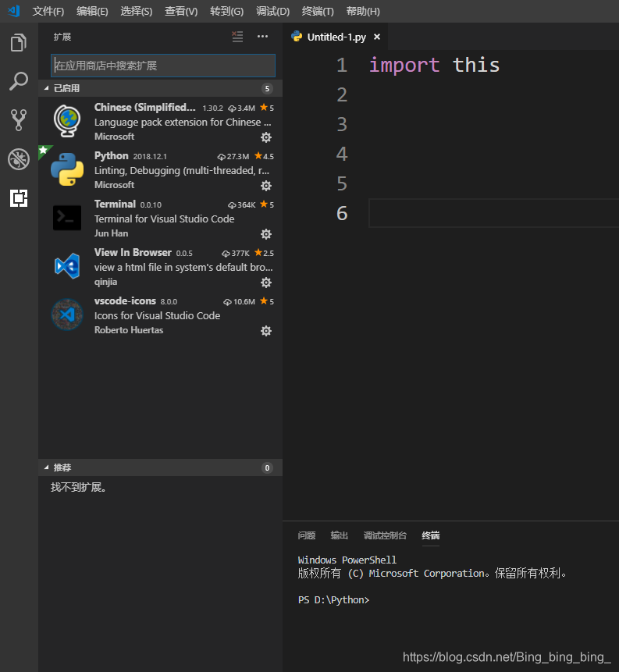
Task: Open the vscode-icons extension title
Action: (125, 300)
